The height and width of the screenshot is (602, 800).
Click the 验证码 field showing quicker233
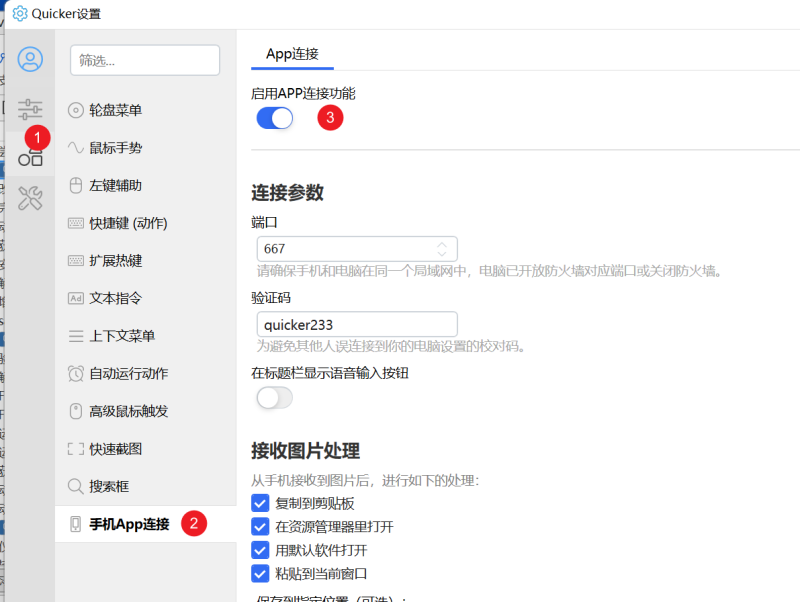357,324
